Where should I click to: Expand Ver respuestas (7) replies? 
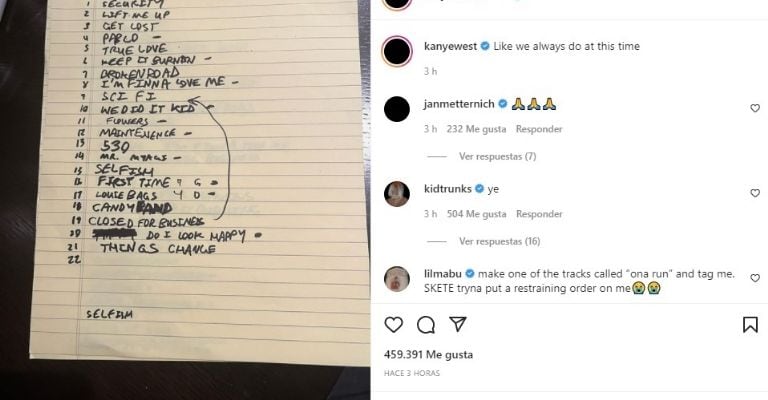click(x=498, y=157)
